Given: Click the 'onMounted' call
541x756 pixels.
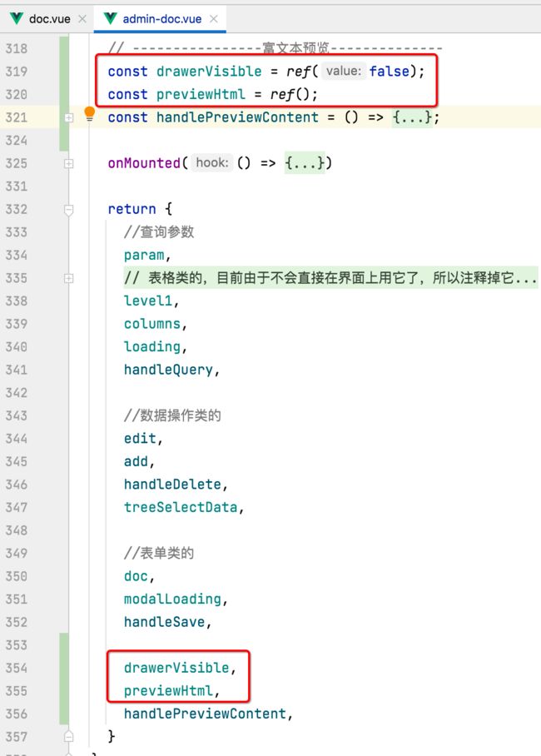Looking at the screenshot, I should coord(144,163).
